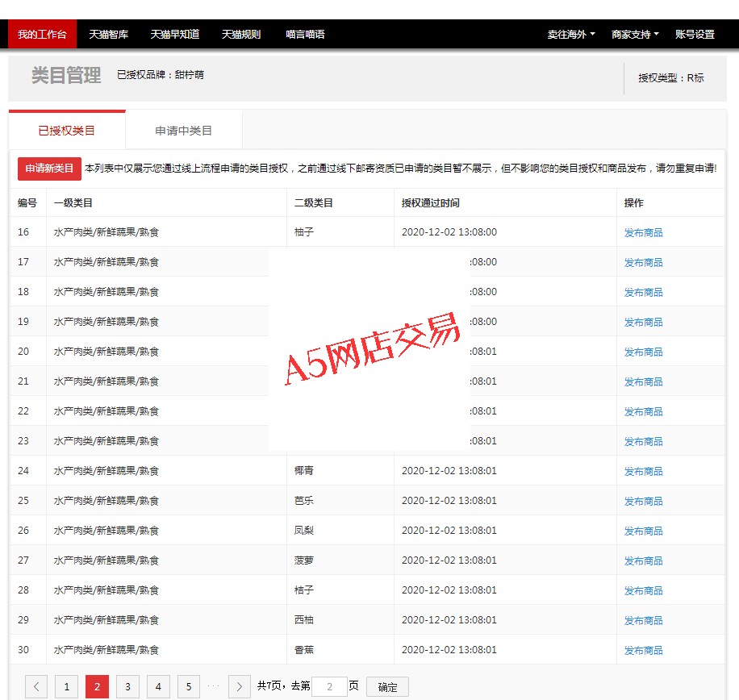Go to 天猫早知道
This screenshot has height=700, width=739.
[x=175, y=35]
